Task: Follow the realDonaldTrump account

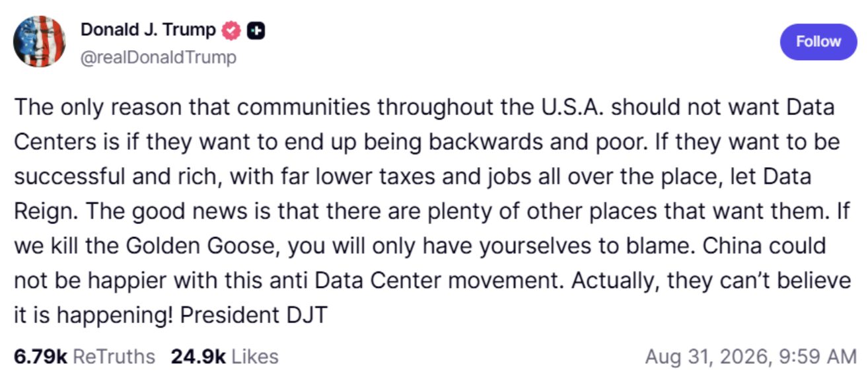Action: coord(818,42)
